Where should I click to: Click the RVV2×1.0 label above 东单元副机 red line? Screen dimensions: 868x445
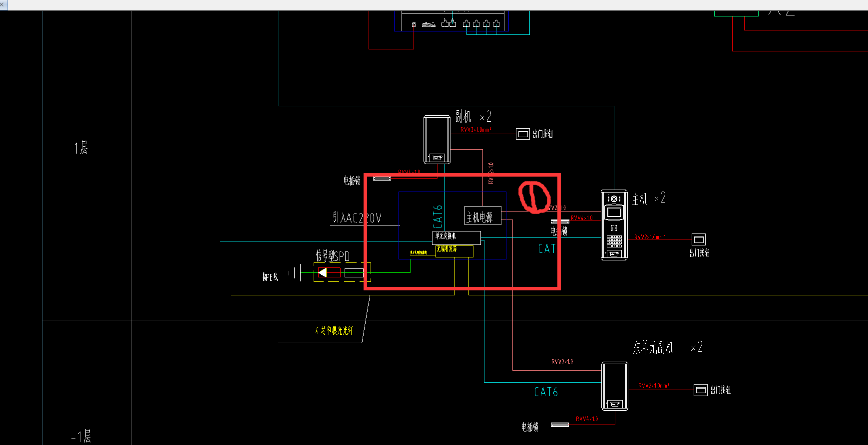tap(562, 362)
